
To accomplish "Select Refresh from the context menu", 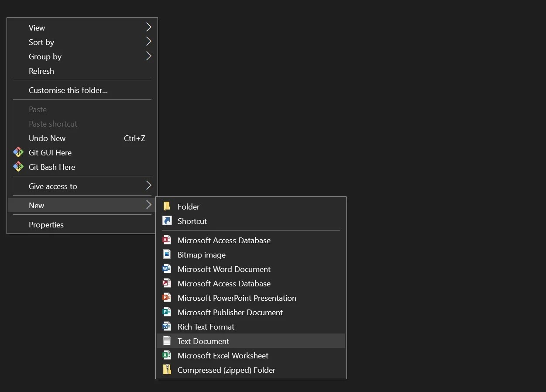I will pos(41,71).
